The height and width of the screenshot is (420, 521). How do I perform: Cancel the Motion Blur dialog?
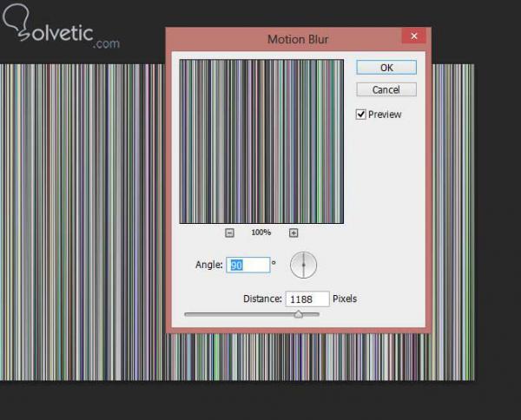coord(386,89)
